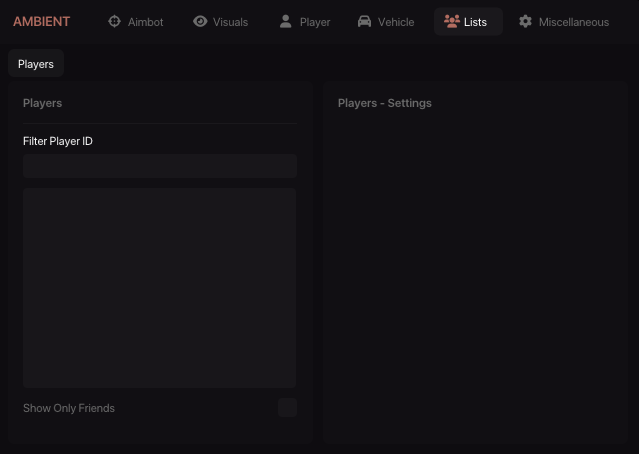
Task: Click inside the empty players list box
Action: coord(160,287)
